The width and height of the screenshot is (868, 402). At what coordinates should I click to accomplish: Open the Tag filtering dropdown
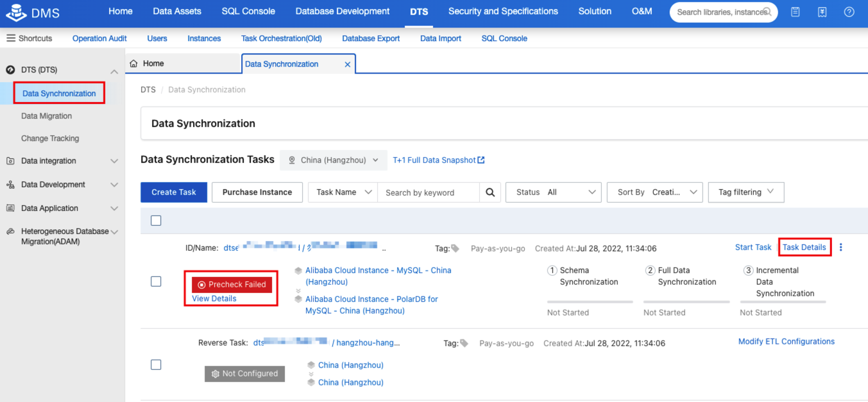pyautogui.click(x=746, y=192)
